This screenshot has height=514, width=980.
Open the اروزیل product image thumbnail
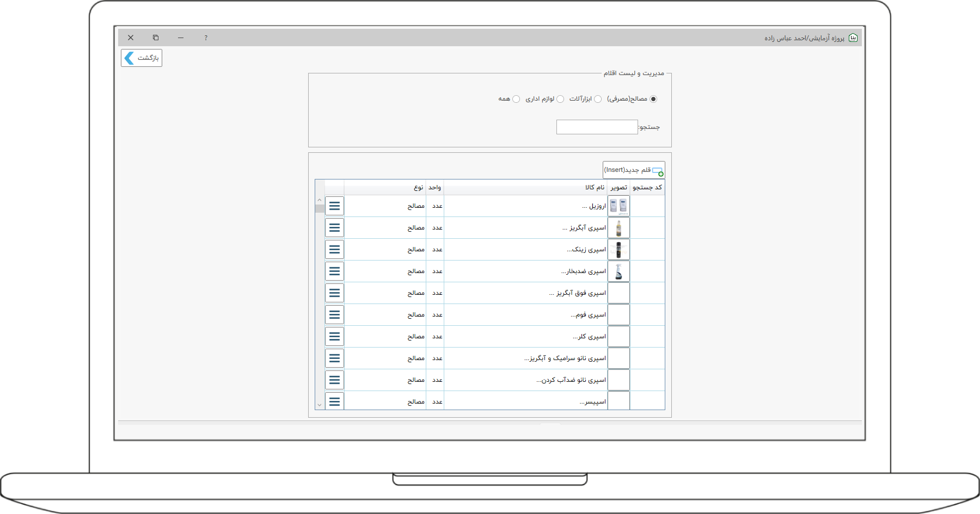(x=618, y=206)
